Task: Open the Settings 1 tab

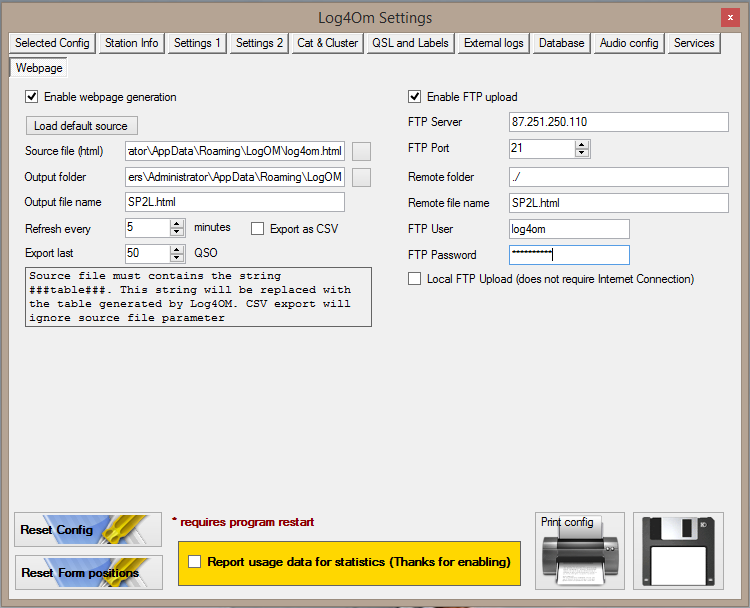Action: 197,43
